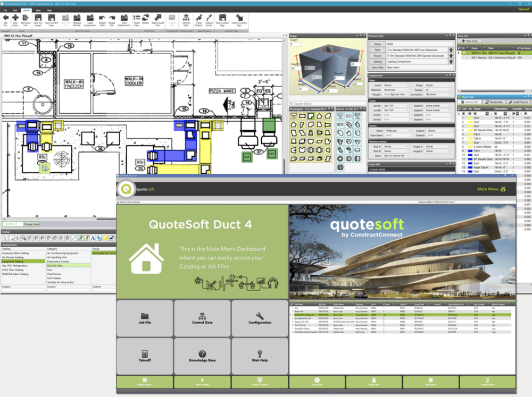Open the Seam Pittsburgh dropdown
The height and width of the screenshot is (397, 532).
(x=397, y=131)
